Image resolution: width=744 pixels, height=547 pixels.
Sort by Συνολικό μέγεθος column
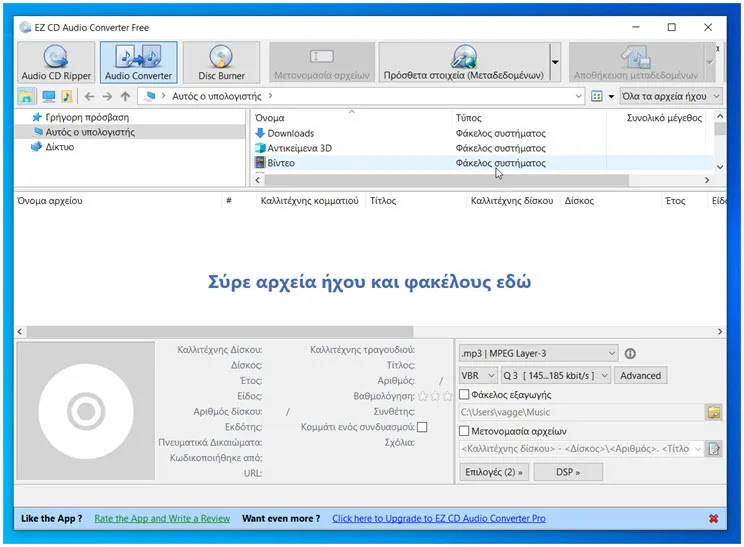664,118
